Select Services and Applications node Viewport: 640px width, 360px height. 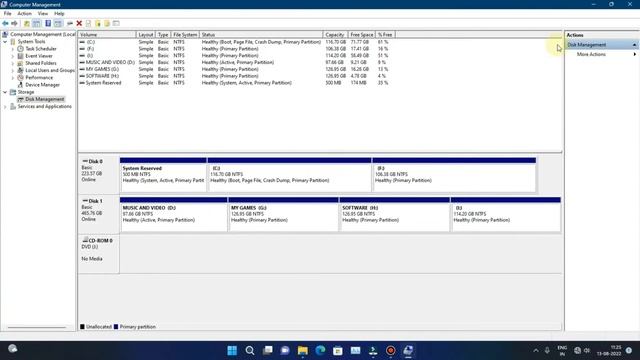coord(44,107)
